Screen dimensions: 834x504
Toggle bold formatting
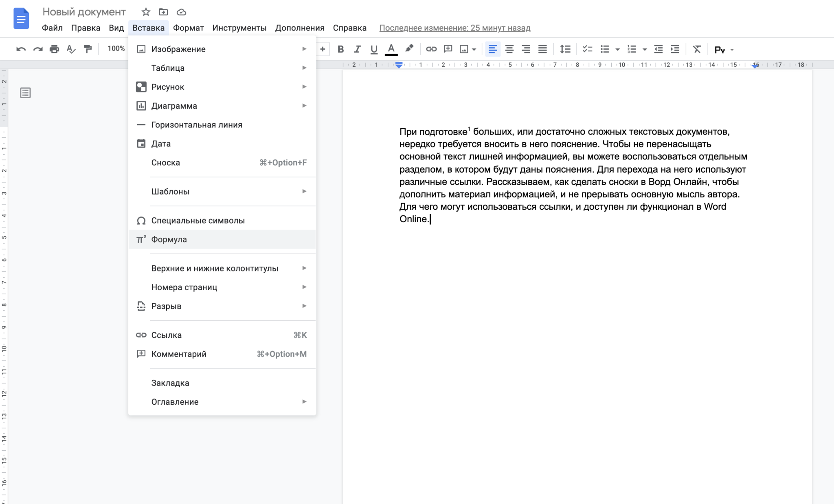click(x=341, y=49)
